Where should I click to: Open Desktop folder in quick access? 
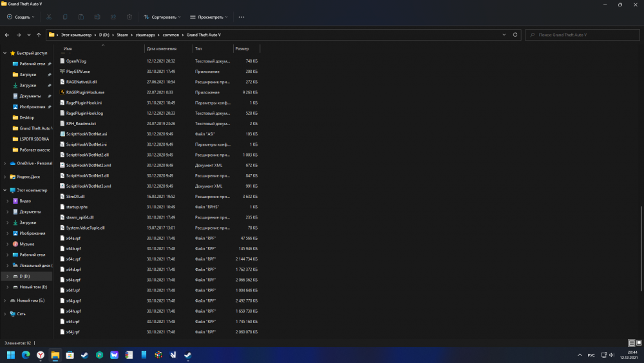pyautogui.click(x=26, y=117)
